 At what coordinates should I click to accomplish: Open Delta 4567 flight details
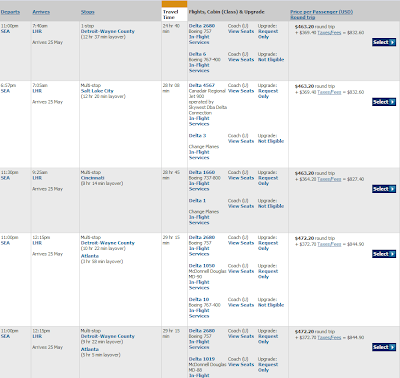(x=202, y=85)
